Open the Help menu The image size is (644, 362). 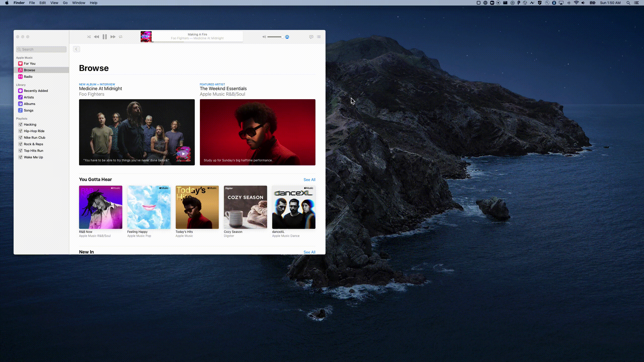click(93, 3)
